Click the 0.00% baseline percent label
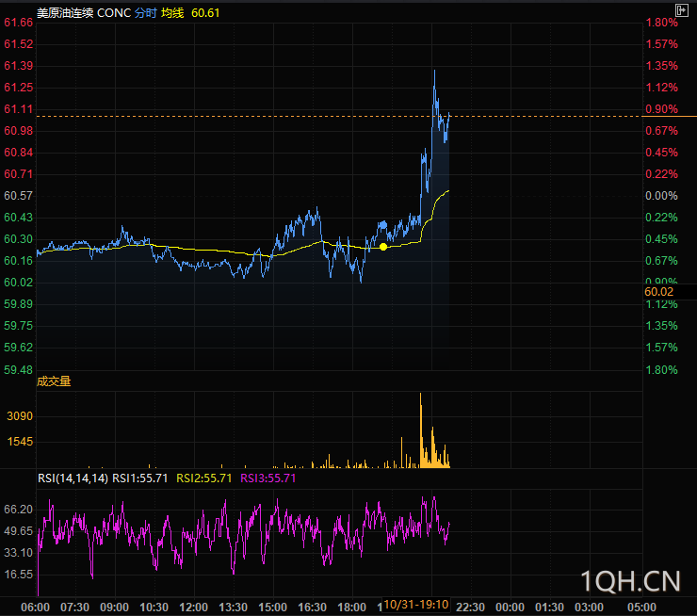Screen dimensions: 697x616 [661, 196]
